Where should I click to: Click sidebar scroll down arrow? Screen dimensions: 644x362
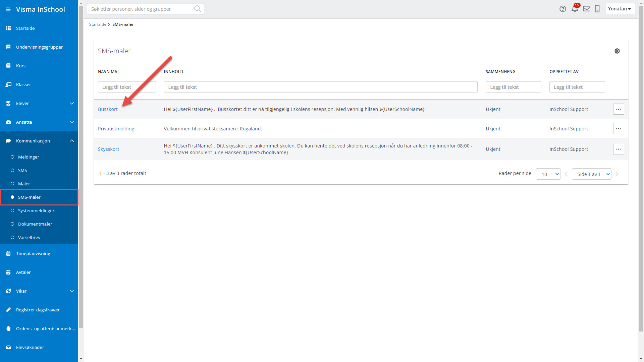pos(81,359)
